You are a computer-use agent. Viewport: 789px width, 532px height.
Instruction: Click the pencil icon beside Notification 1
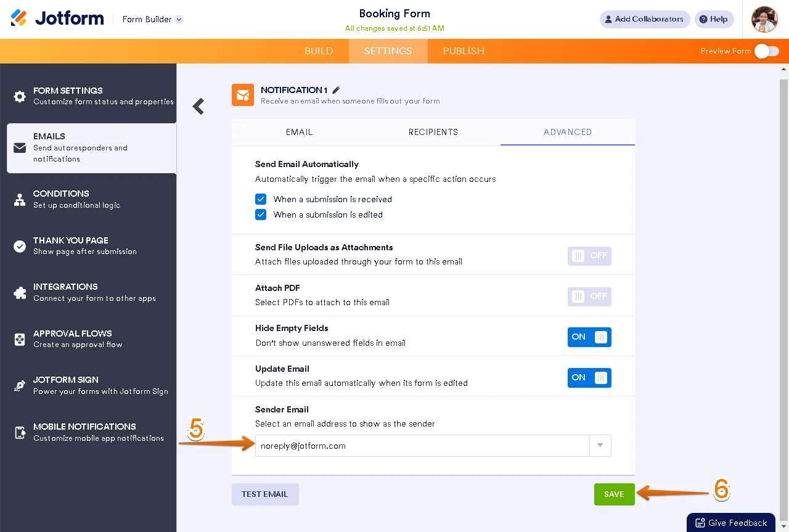point(336,90)
